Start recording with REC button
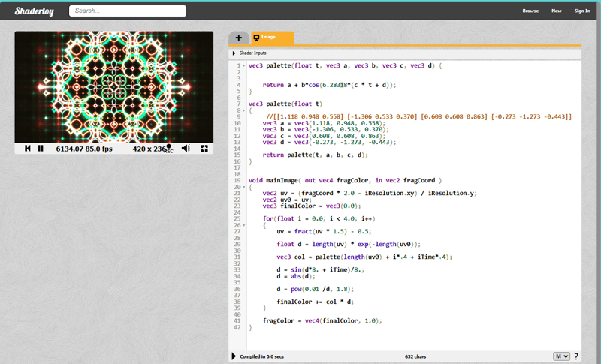The width and height of the screenshot is (601, 364). [x=168, y=149]
